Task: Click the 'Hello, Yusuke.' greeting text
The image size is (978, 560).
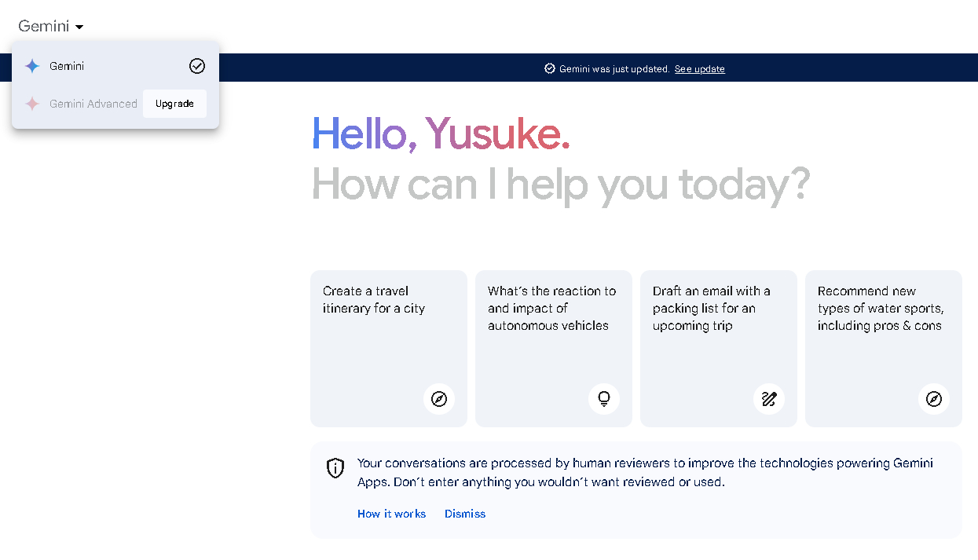Action: [x=441, y=134]
